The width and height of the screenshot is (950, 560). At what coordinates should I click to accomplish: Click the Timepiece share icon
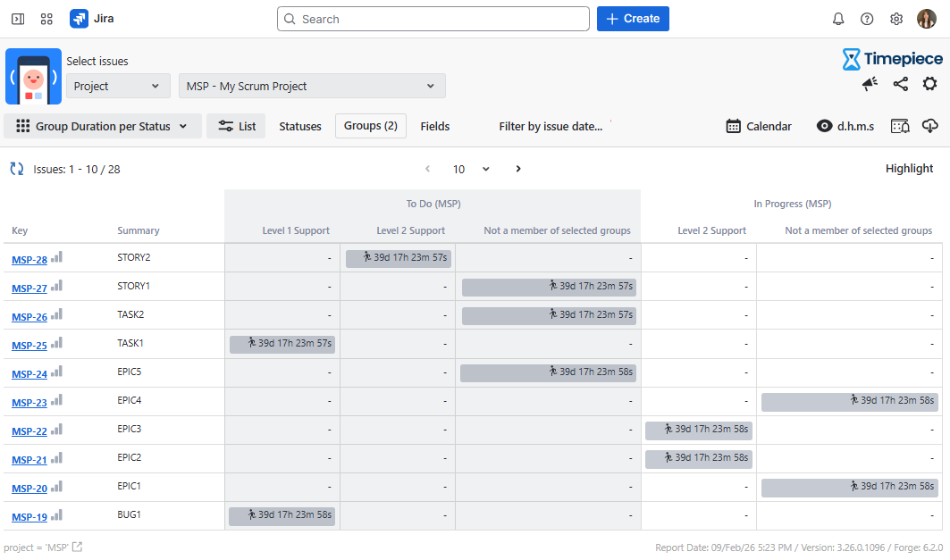900,84
